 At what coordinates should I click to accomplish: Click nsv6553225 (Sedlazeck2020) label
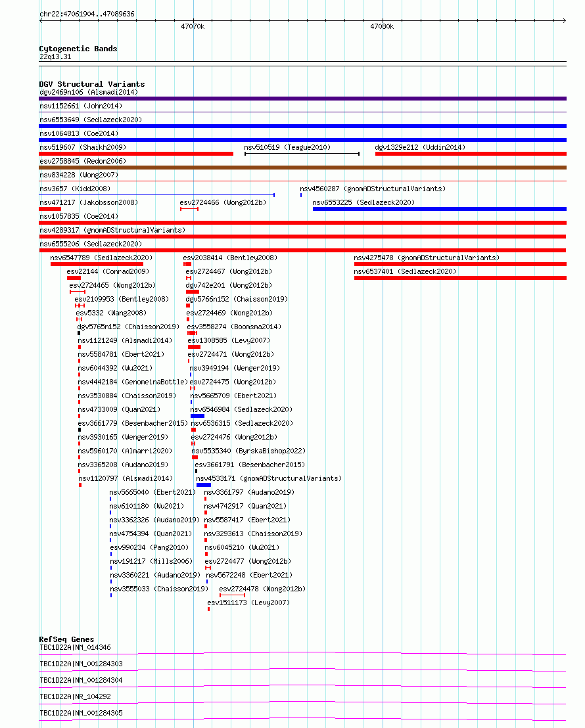coord(363,202)
